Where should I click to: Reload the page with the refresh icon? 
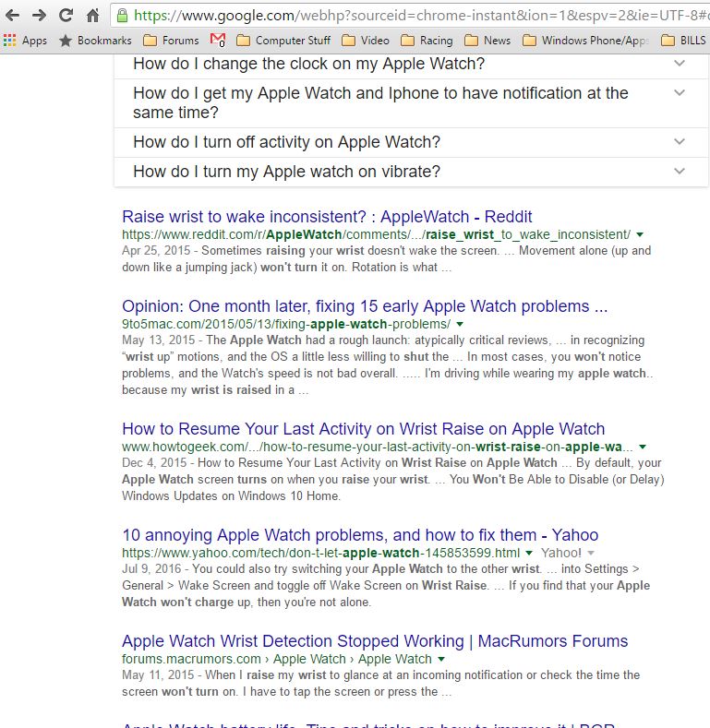(x=66, y=16)
